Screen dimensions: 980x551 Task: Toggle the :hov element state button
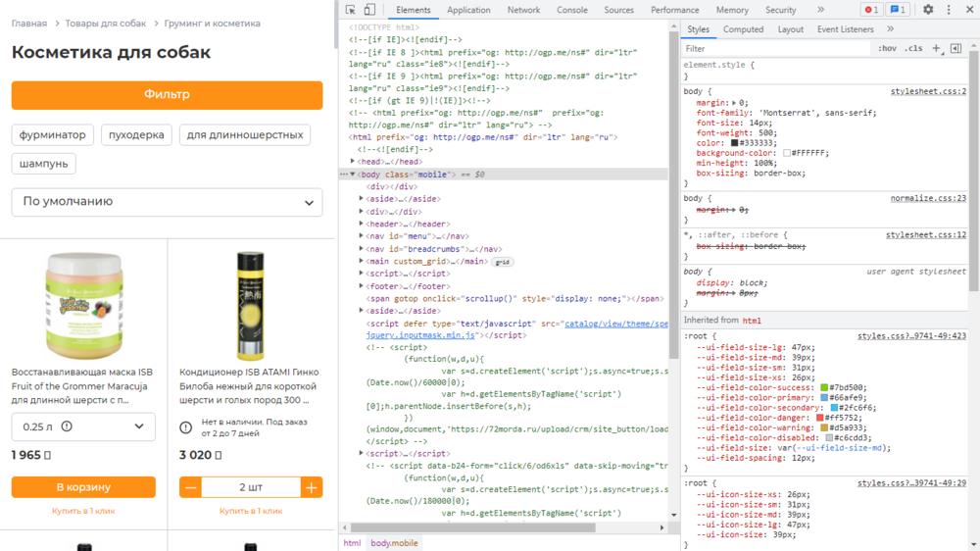click(887, 49)
